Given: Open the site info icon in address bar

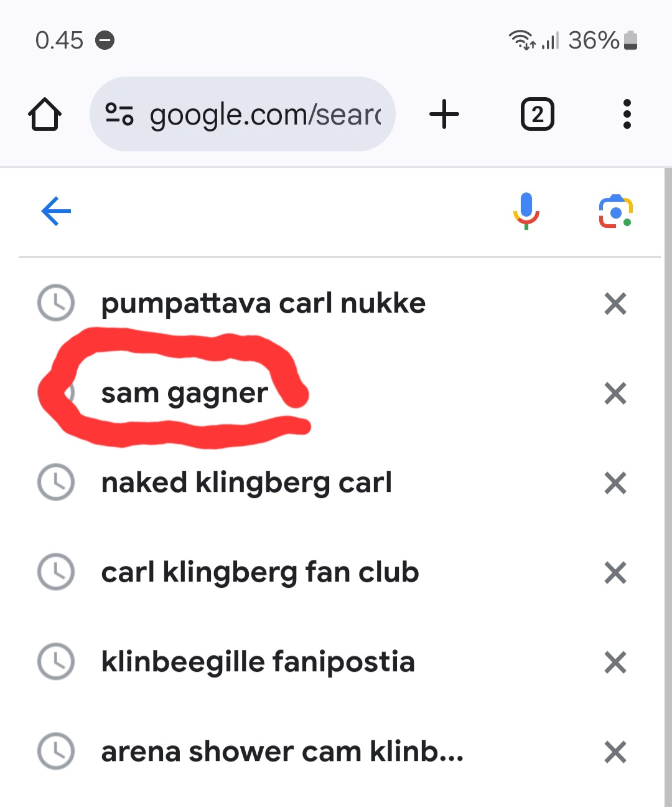Looking at the screenshot, I should pyautogui.click(x=119, y=114).
